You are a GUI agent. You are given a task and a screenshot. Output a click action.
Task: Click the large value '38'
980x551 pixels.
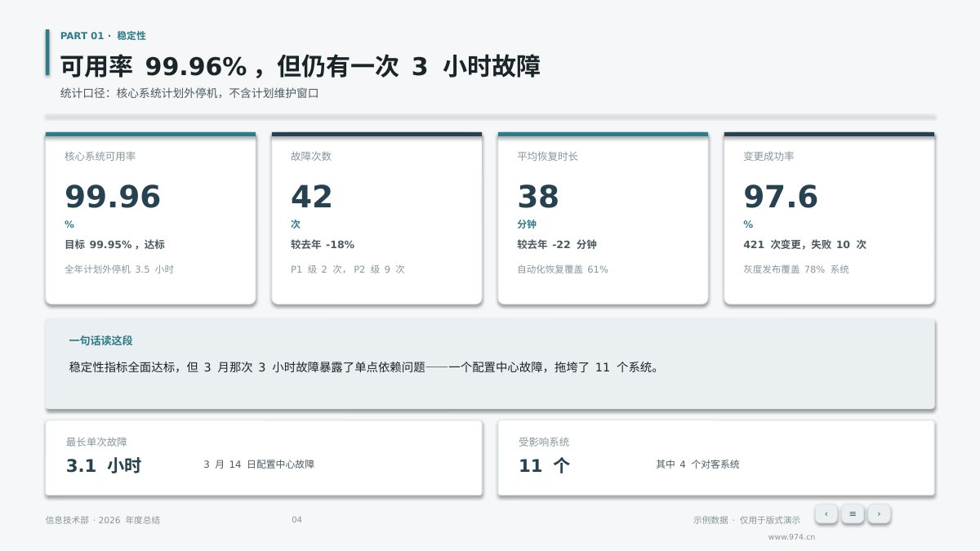tap(538, 197)
